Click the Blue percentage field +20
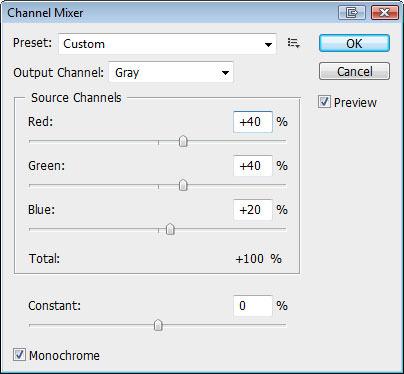The height and width of the screenshot is (374, 404). click(253, 210)
